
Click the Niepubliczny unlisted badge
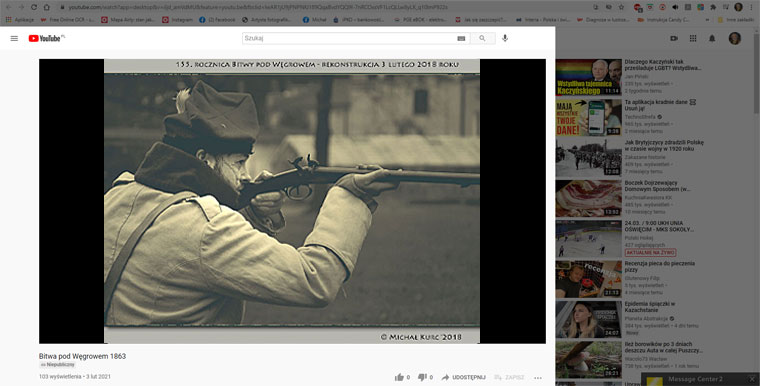click(58, 365)
